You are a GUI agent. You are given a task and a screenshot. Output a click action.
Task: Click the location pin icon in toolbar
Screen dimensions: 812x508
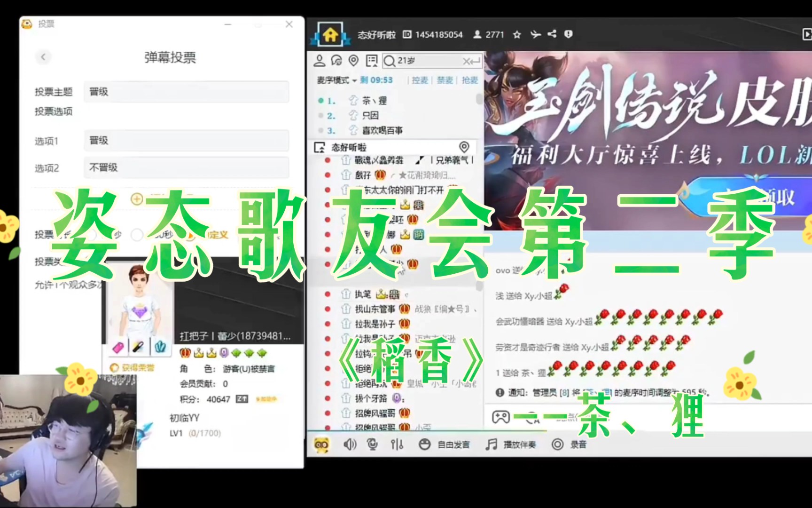pyautogui.click(x=354, y=61)
